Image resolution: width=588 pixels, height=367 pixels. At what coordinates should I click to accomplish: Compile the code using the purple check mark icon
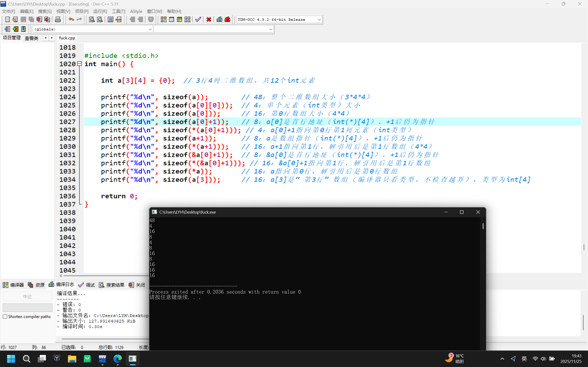(x=198, y=19)
